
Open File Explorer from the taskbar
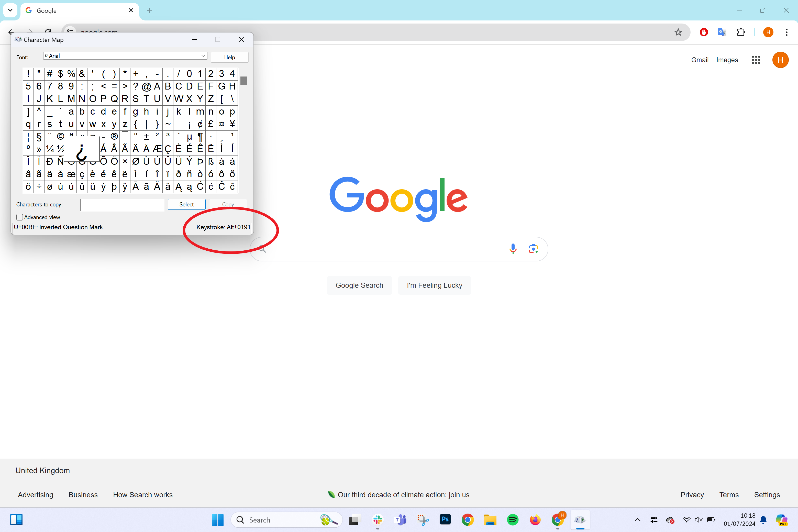(490, 520)
